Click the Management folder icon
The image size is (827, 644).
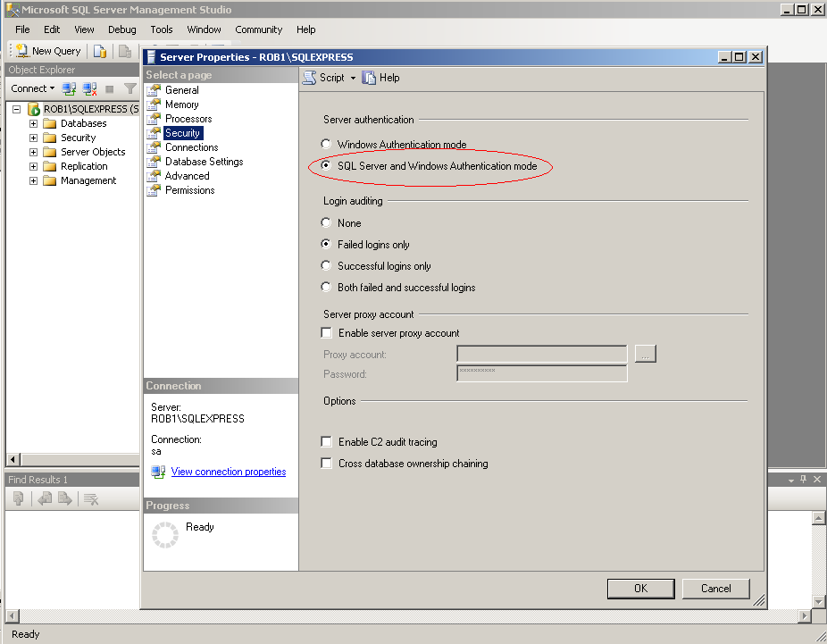[50, 180]
